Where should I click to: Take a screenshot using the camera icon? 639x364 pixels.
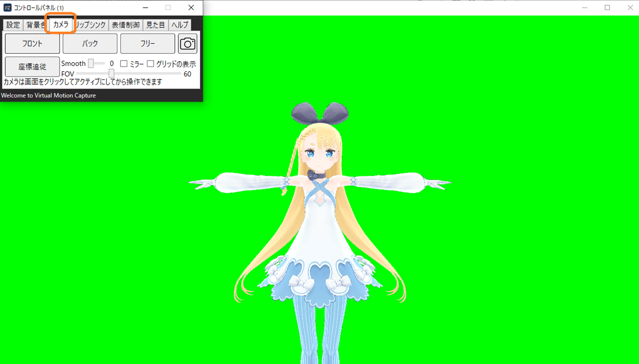tap(187, 43)
